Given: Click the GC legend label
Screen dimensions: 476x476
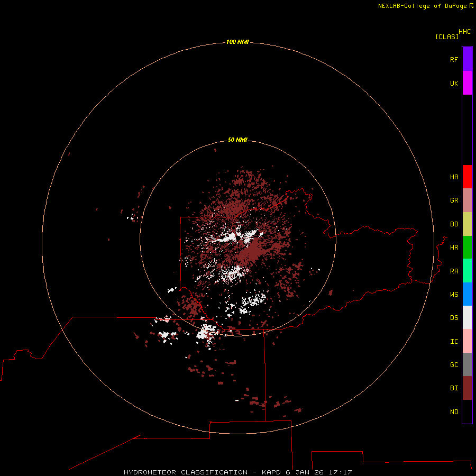Looking at the screenshot, I should point(454,365).
